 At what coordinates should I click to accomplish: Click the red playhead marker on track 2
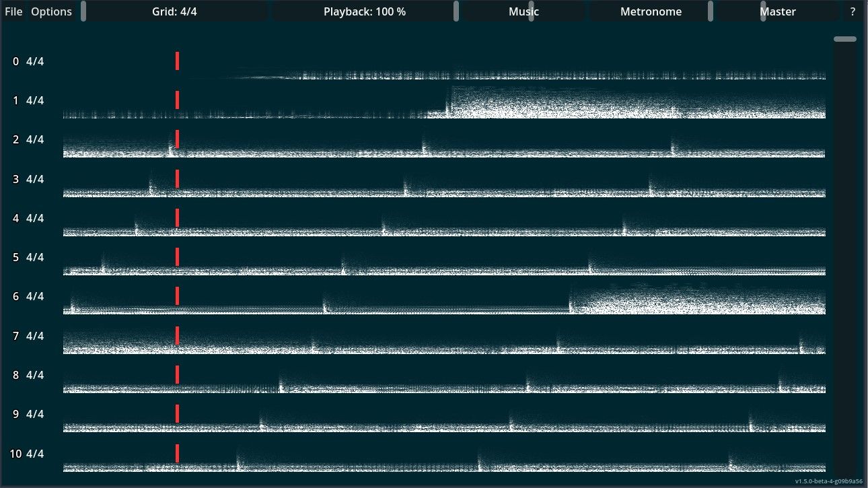pyautogui.click(x=176, y=139)
